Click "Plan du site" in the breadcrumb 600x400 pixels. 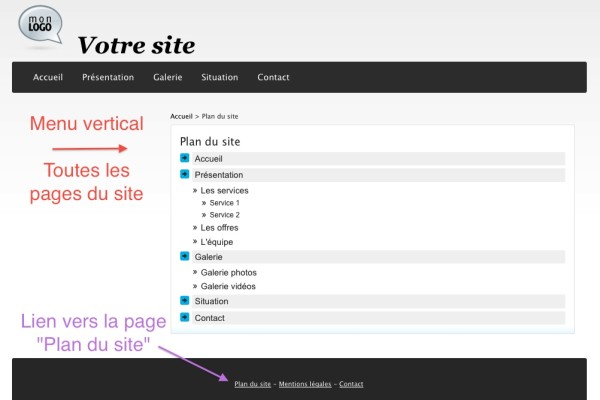[220, 116]
